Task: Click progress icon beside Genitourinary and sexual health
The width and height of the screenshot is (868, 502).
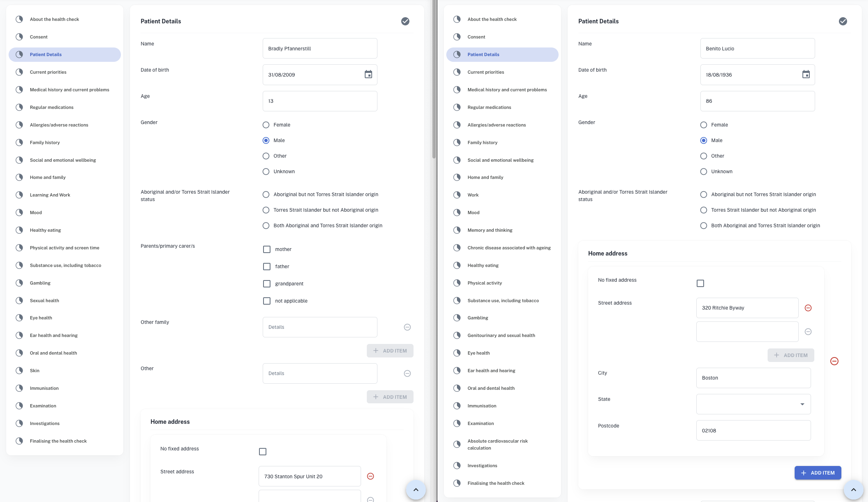Action: (x=457, y=335)
